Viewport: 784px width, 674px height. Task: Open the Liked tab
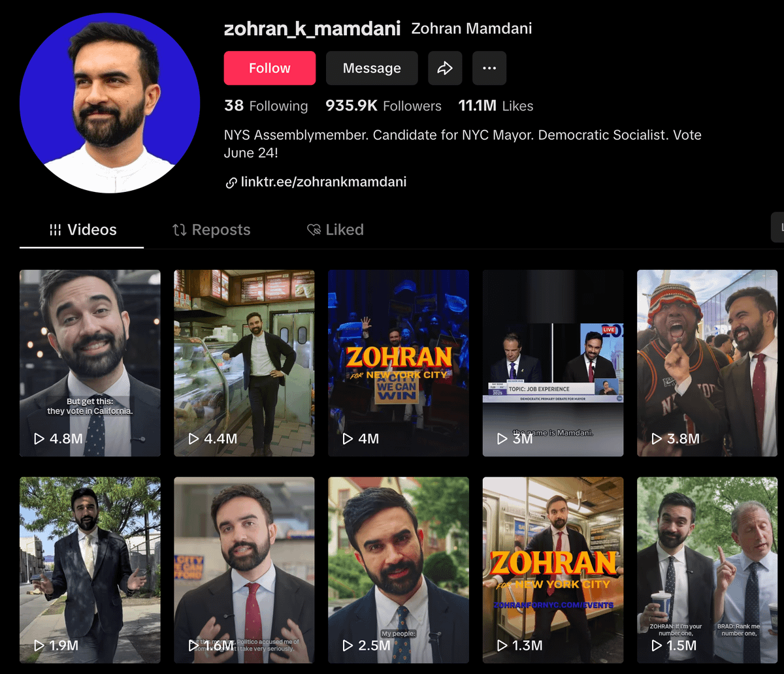click(x=335, y=230)
